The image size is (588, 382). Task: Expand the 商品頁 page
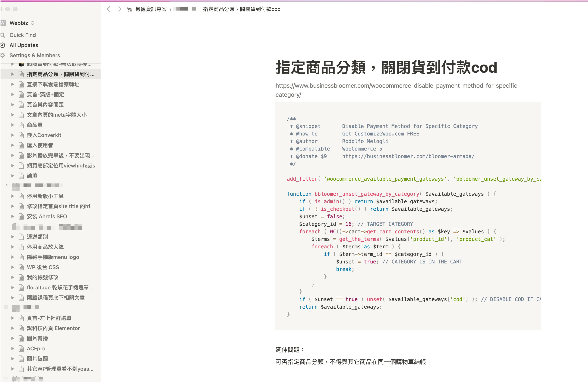[13, 125]
